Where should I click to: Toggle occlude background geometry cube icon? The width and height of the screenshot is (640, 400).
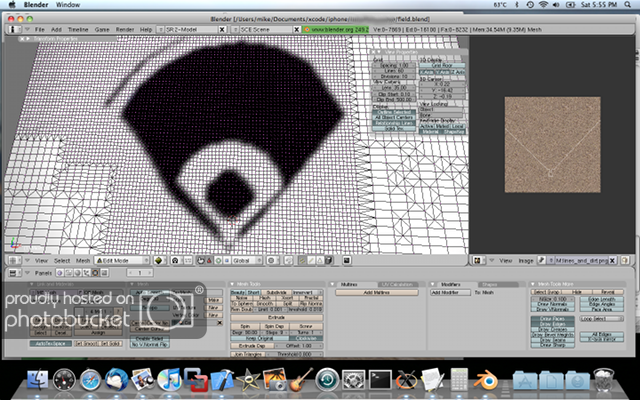pyautogui.click(x=329, y=260)
